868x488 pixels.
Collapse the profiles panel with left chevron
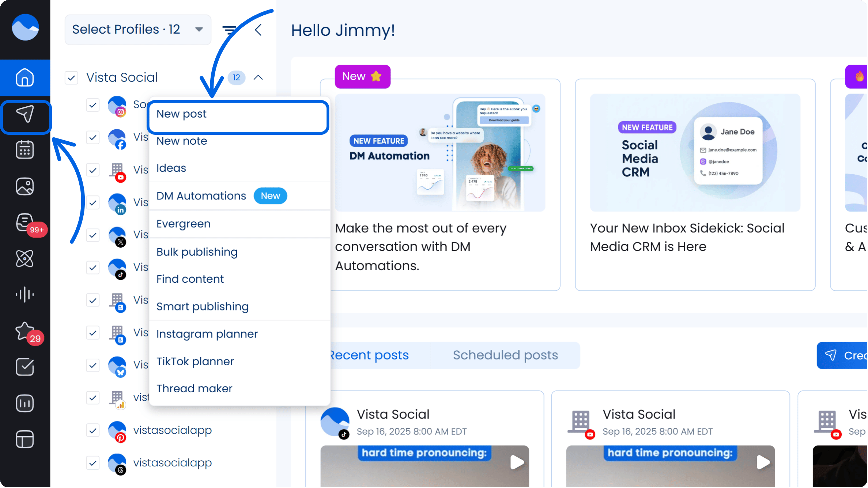[x=258, y=30]
